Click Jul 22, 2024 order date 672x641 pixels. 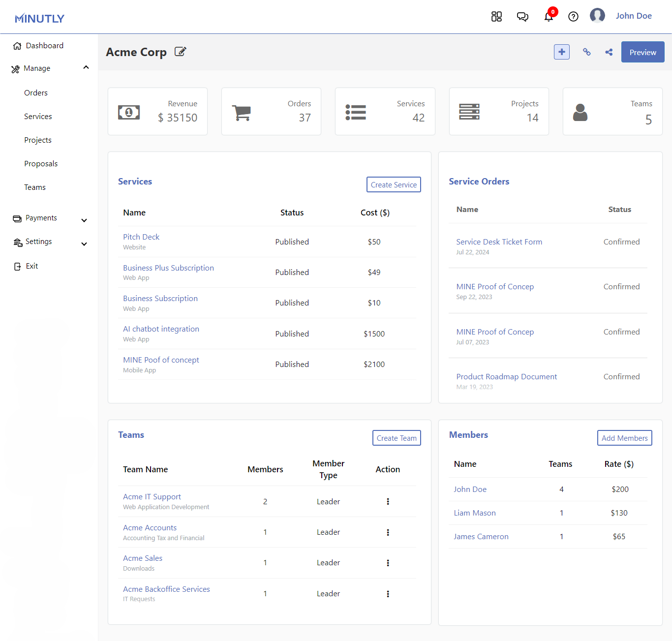coord(472,252)
